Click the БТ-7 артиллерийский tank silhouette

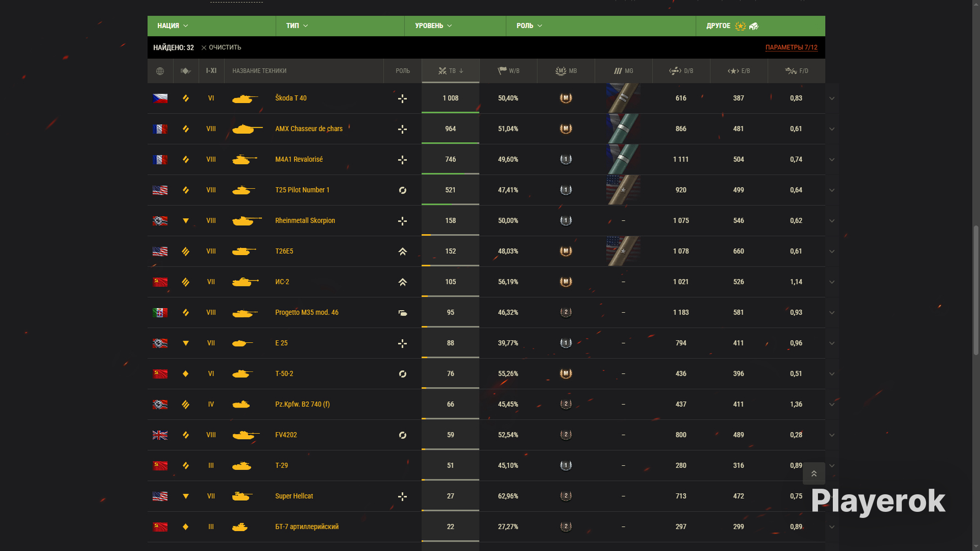(240, 527)
